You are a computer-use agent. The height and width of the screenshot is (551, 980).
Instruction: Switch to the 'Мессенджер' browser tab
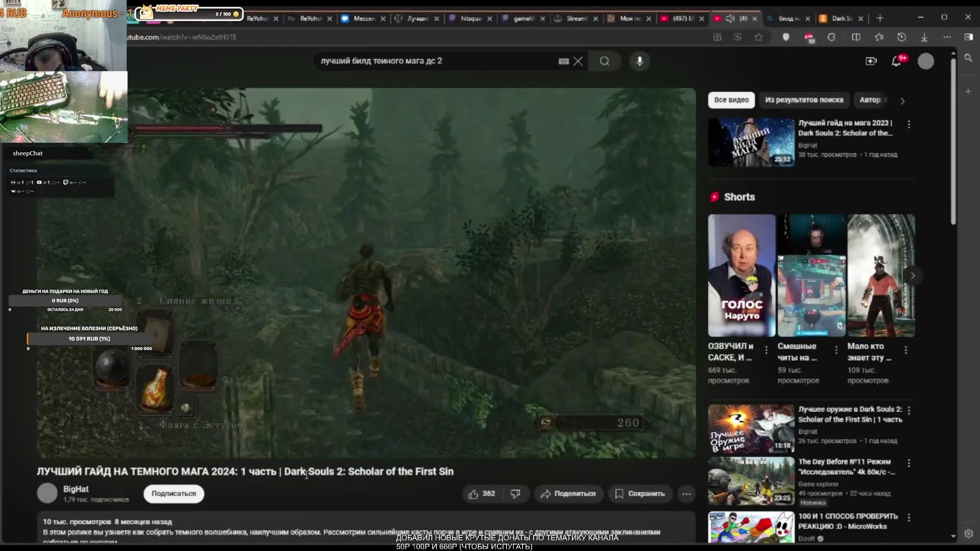tap(364, 18)
